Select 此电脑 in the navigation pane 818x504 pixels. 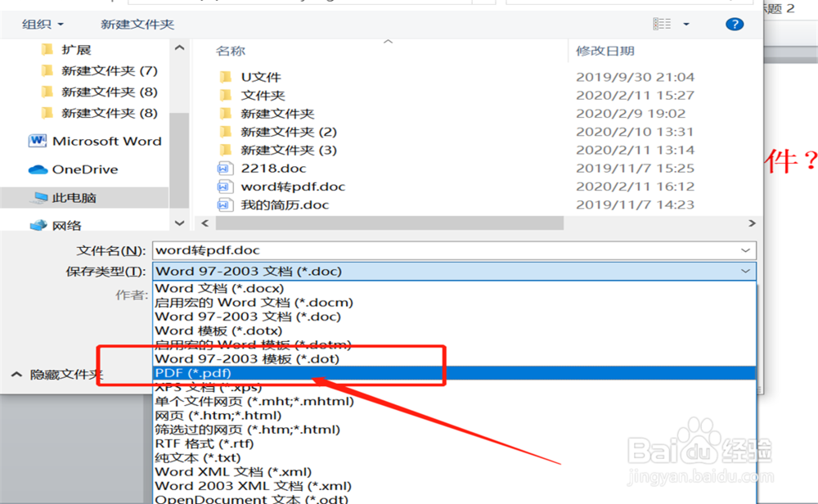point(52,197)
